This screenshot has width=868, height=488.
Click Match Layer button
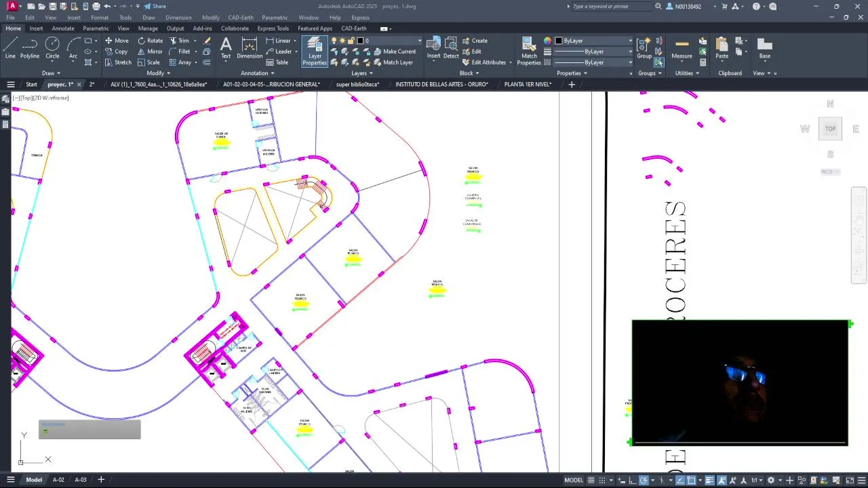coord(393,62)
